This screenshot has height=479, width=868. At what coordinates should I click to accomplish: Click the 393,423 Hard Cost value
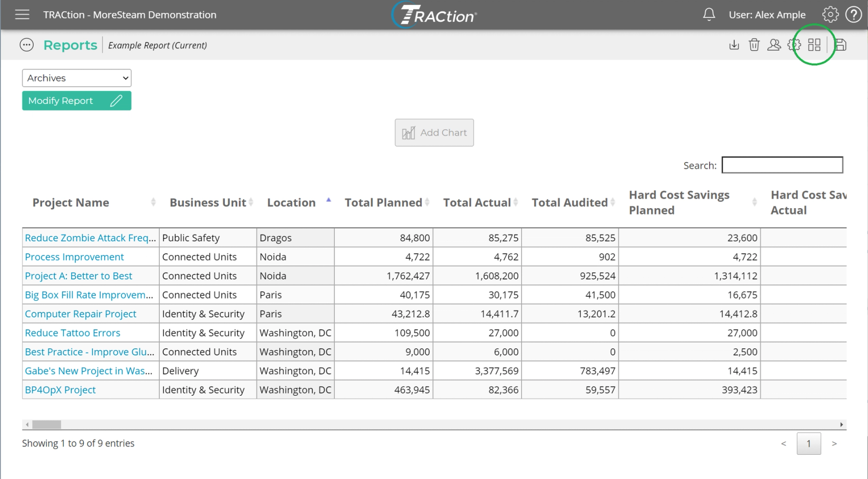click(x=739, y=390)
